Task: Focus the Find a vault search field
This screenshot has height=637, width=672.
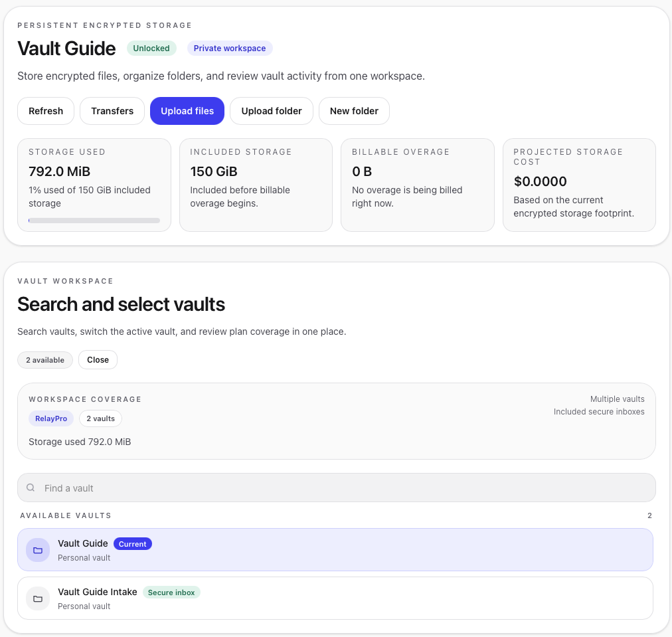Action: (x=337, y=488)
